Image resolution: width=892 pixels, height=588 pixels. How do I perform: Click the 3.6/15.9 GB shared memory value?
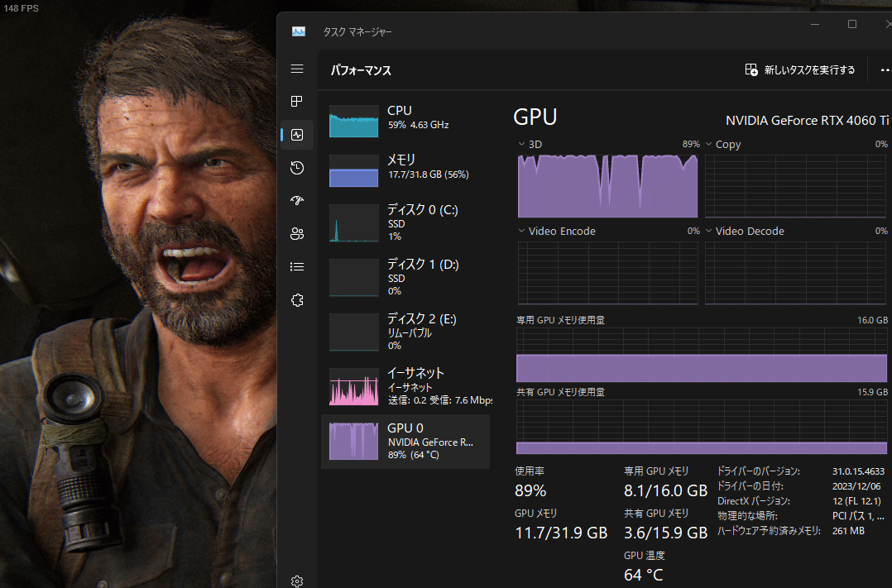pyautogui.click(x=665, y=533)
